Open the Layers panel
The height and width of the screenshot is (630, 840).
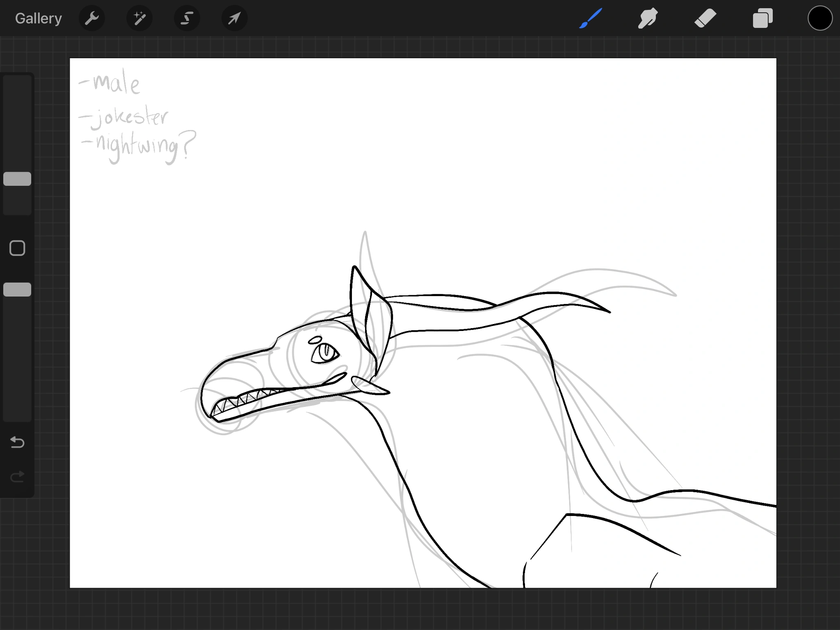(762, 18)
